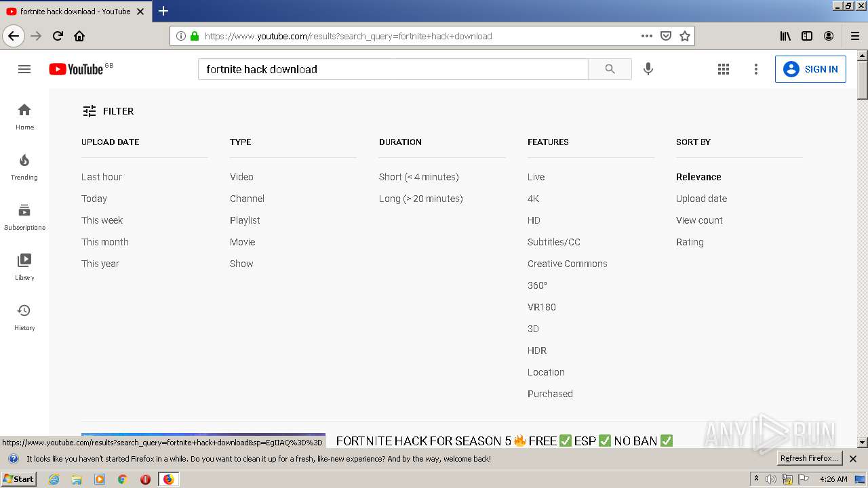Image resolution: width=868 pixels, height=488 pixels.
Task: Sort results by View count
Action: pyautogui.click(x=699, y=220)
